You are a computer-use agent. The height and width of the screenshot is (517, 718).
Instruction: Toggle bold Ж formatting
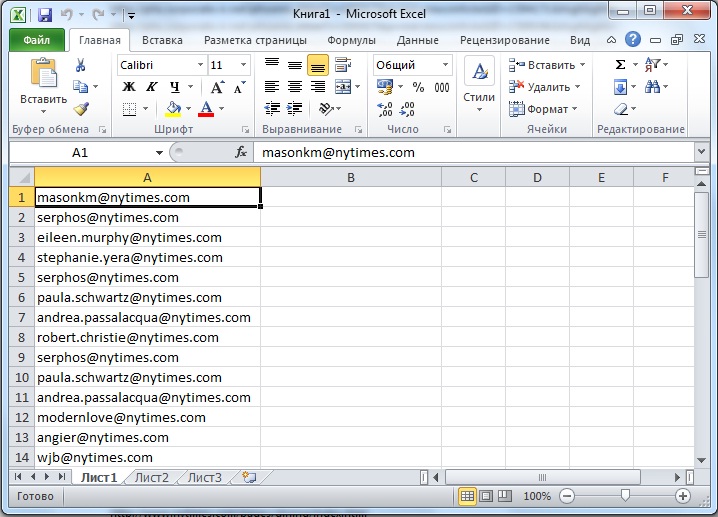(129, 87)
